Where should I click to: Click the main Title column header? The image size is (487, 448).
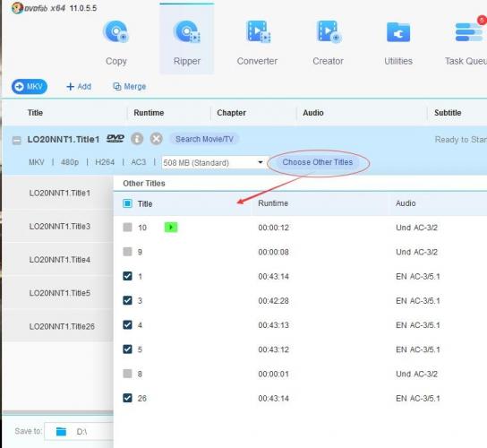[x=35, y=113]
